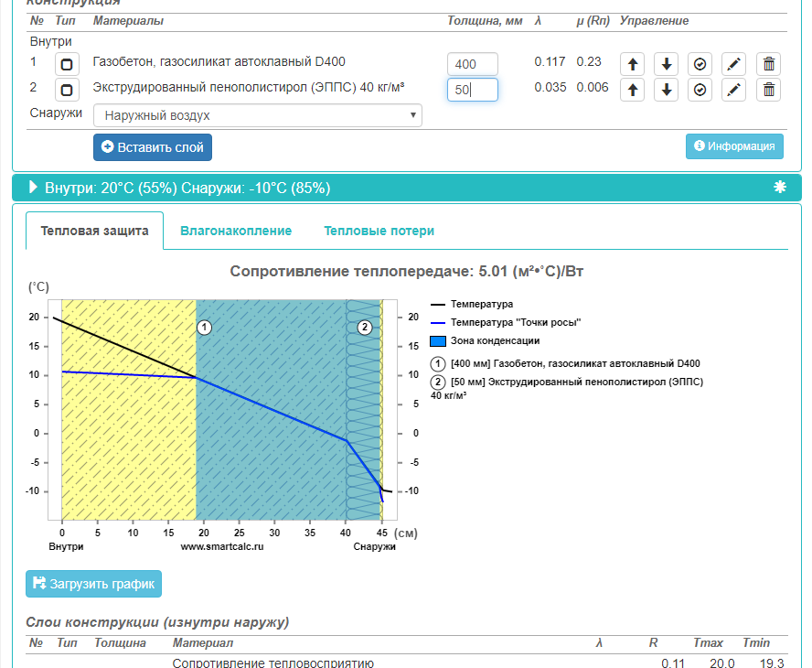Screen dimensions: 812x668
Task: Click the material name 'Газобетон, газосиликат автоклавный D400'
Action: (x=219, y=61)
